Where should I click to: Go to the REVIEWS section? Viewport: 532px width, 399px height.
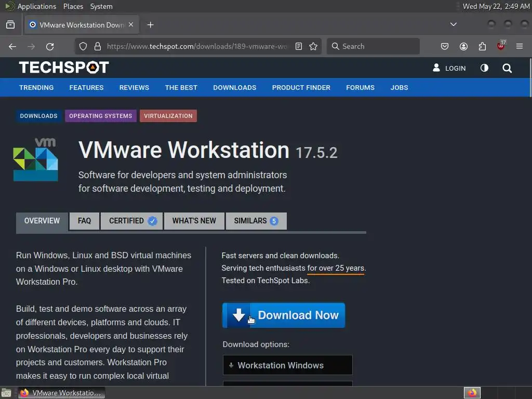134,87
